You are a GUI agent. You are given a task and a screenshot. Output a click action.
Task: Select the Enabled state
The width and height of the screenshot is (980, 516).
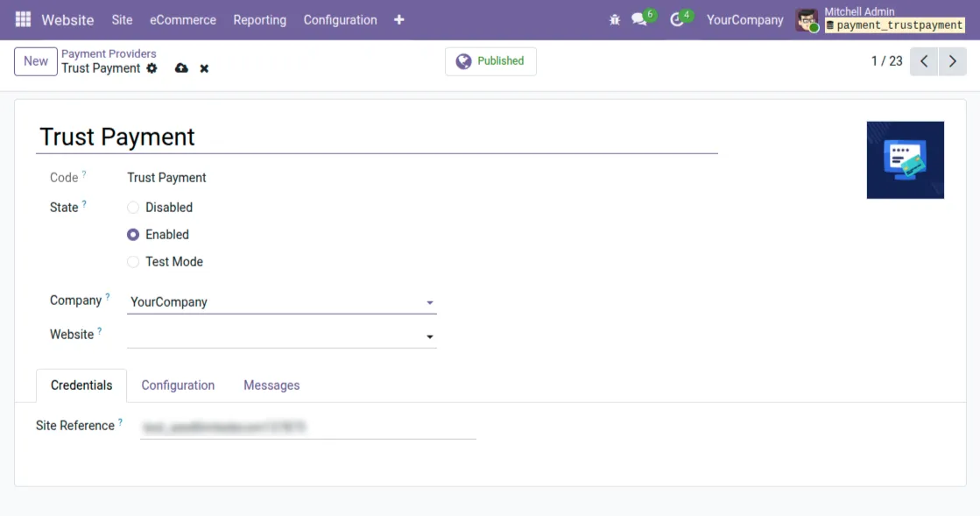[133, 235]
